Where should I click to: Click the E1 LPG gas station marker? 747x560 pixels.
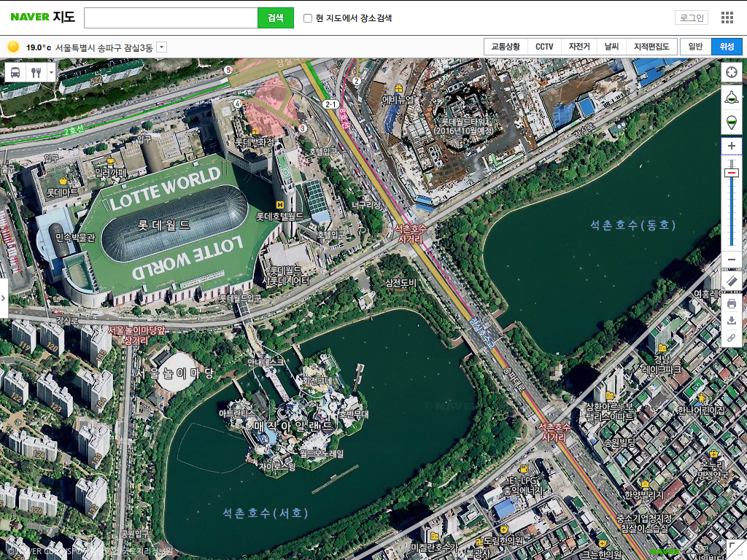coord(523,469)
